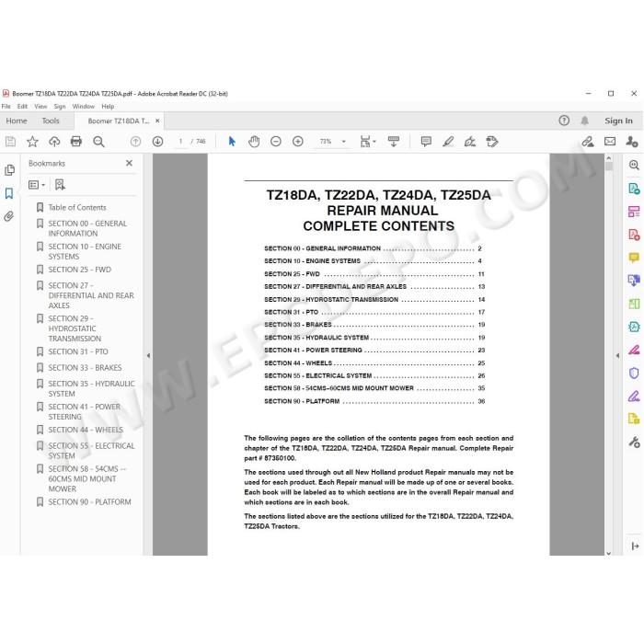Screen dimensions: 644x644
Task: Open page thumbnails panel
Action: pos(9,170)
